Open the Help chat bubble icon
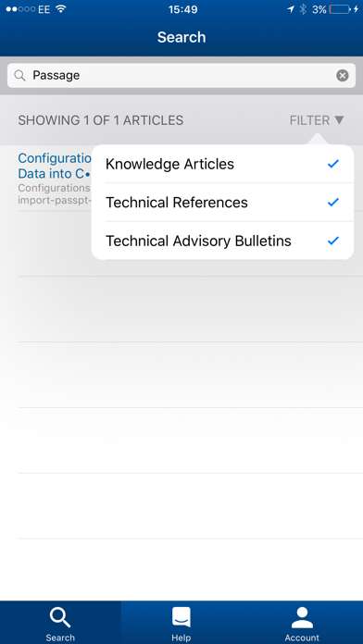 click(181, 617)
